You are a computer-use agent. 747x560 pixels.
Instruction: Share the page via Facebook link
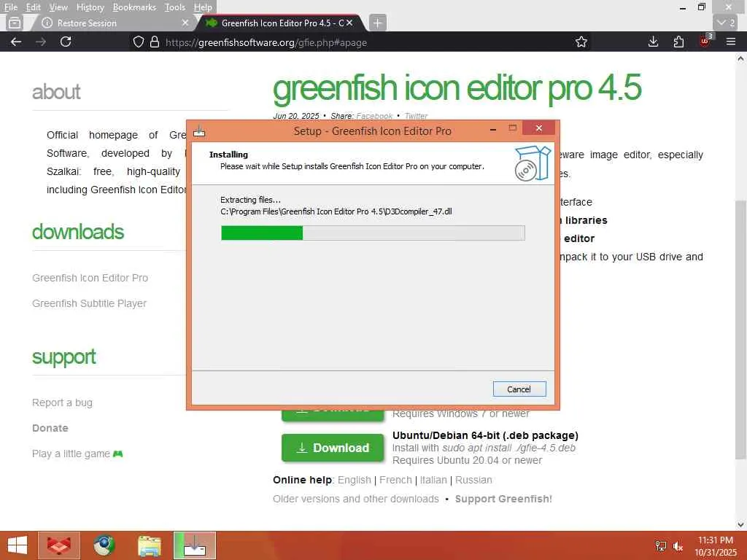click(x=374, y=116)
